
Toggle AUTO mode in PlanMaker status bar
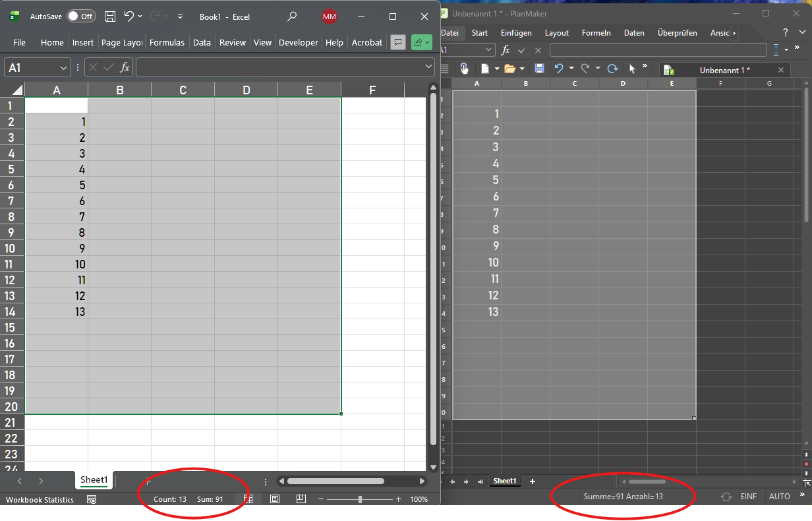[x=780, y=496]
